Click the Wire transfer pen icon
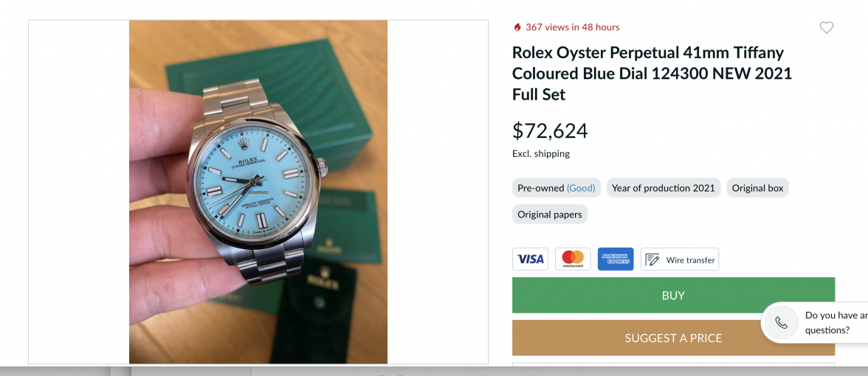Image resolution: width=868 pixels, height=376 pixels. tap(652, 260)
